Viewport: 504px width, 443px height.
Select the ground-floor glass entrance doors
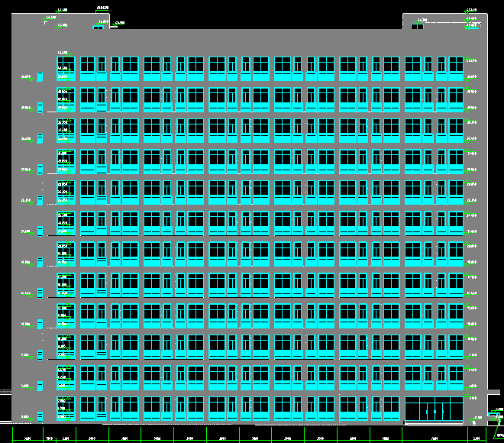[x=434, y=409]
